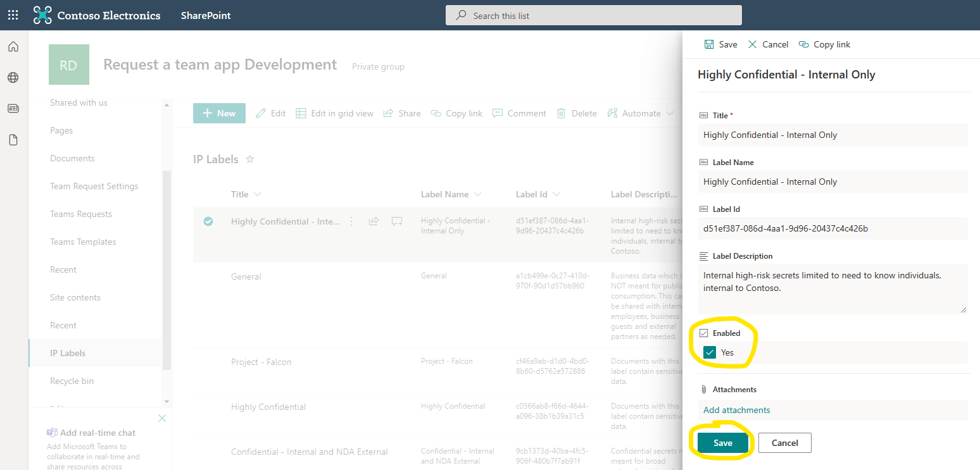The height and width of the screenshot is (470, 980).
Task: Click the Save button at panel bottom
Action: (723, 443)
